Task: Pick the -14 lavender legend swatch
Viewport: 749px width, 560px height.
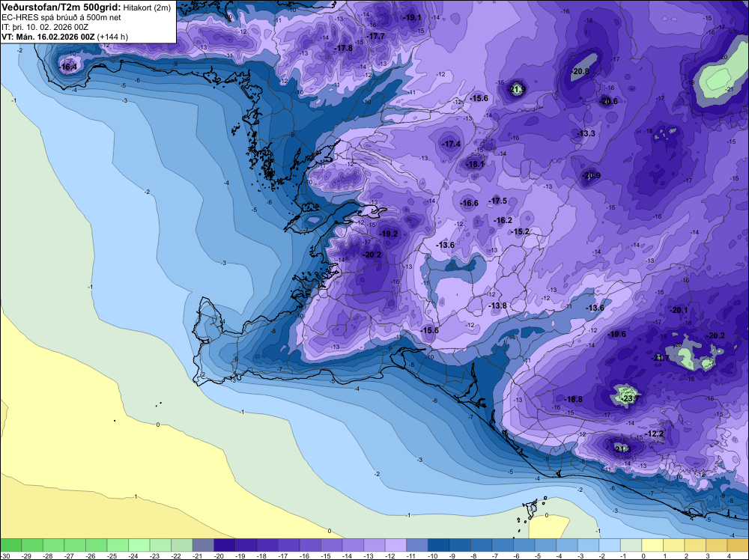Action: [x=353, y=545]
